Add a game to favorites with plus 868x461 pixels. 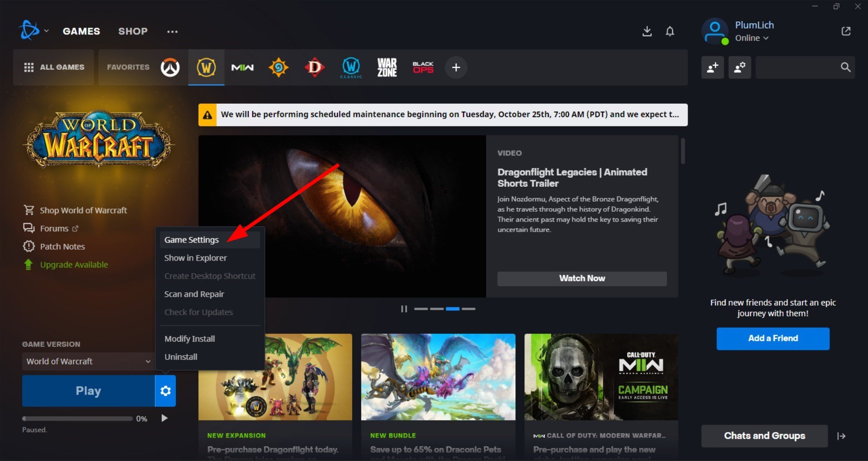[x=456, y=67]
